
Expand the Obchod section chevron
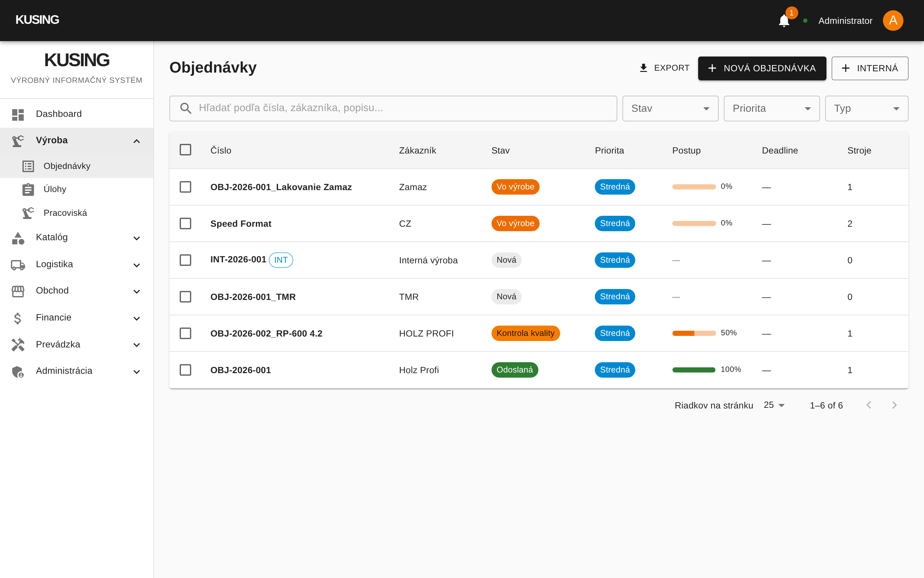(137, 292)
